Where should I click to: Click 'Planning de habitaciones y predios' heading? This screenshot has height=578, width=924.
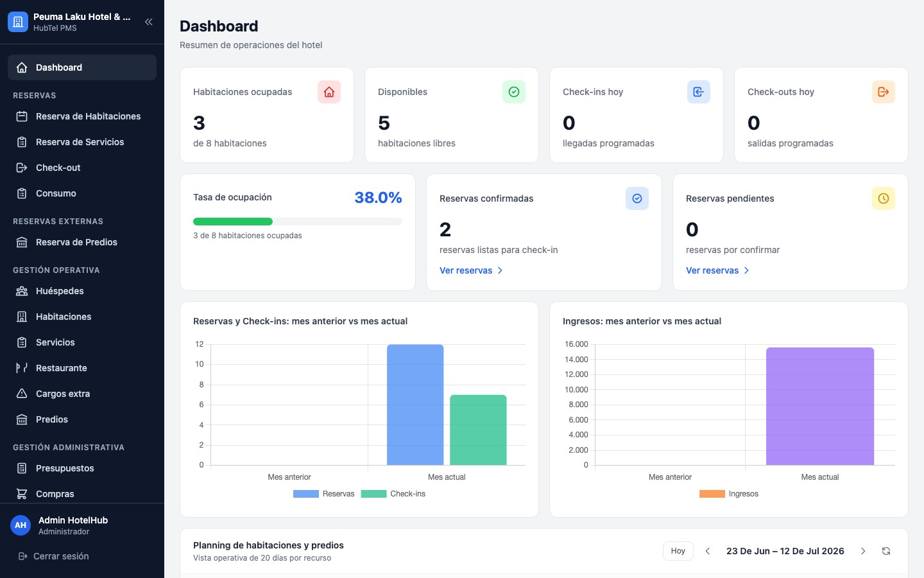tap(268, 545)
